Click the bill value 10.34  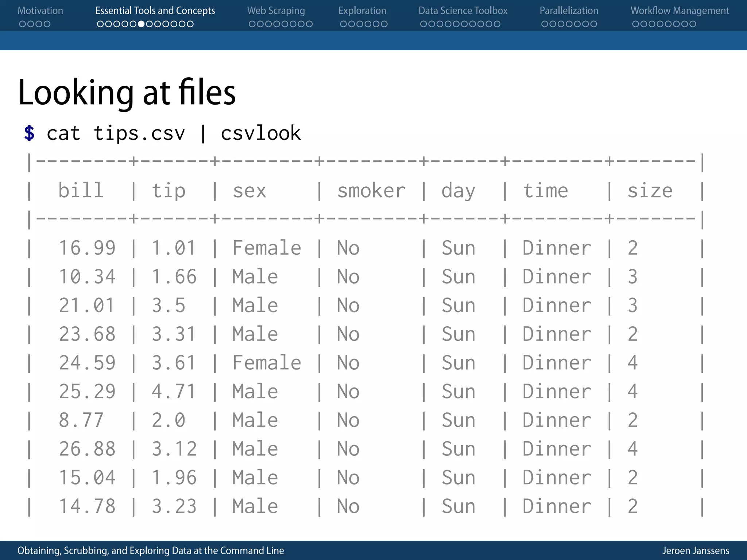(x=87, y=277)
